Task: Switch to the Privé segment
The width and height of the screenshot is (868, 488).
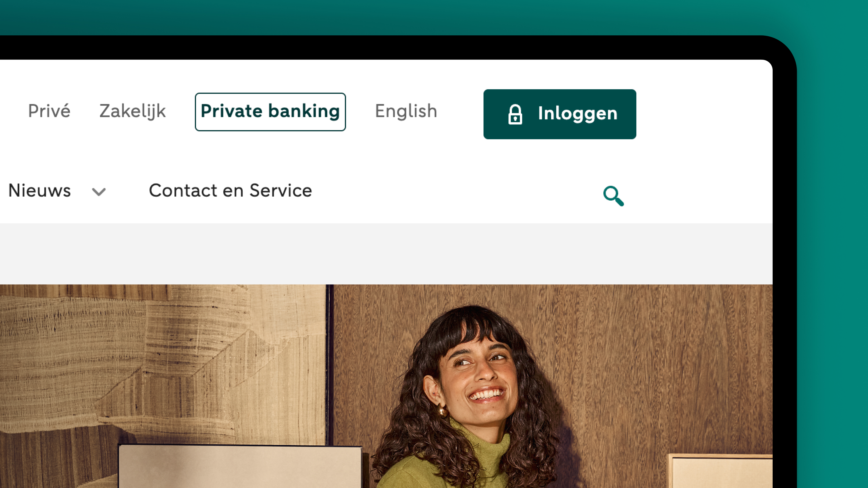Action: coord(49,111)
